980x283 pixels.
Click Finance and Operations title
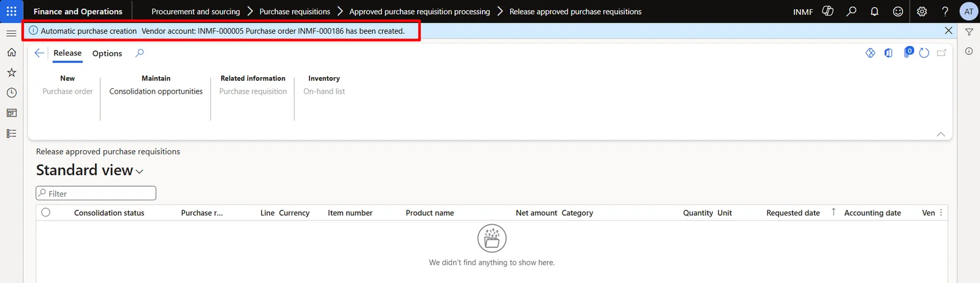78,12
